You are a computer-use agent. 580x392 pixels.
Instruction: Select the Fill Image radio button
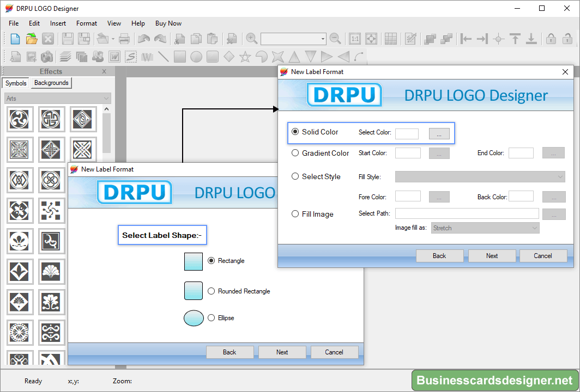[x=295, y=213]
